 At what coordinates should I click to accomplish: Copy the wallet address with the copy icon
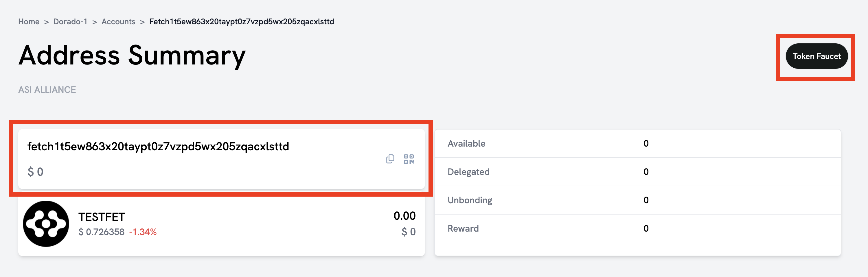[390, 159]
